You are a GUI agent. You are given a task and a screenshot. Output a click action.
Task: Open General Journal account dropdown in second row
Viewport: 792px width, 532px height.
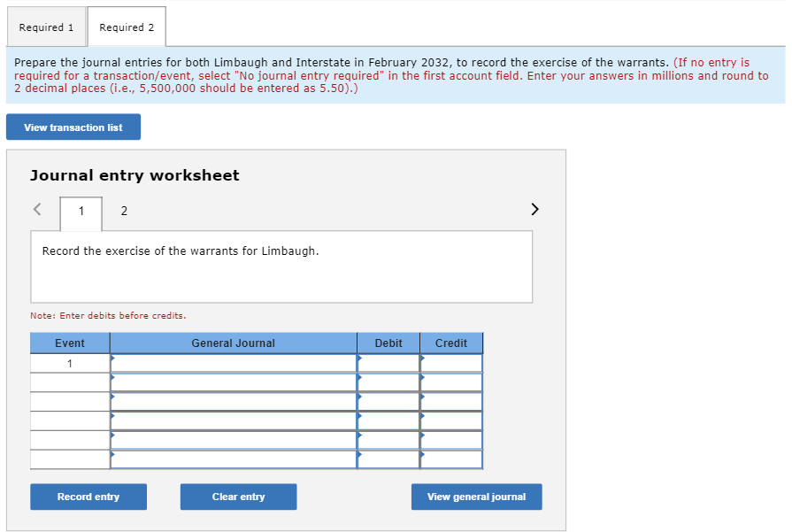click(234, 382)
